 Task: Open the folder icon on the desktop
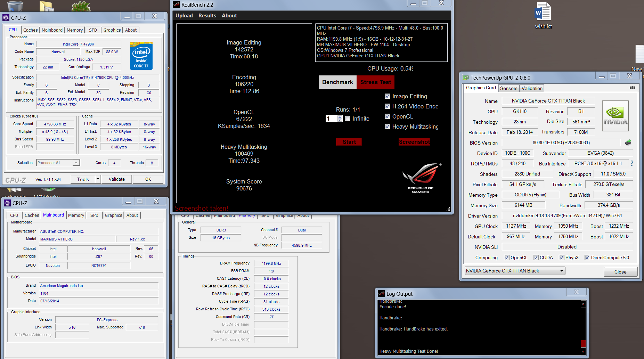[x=47, y=6]
